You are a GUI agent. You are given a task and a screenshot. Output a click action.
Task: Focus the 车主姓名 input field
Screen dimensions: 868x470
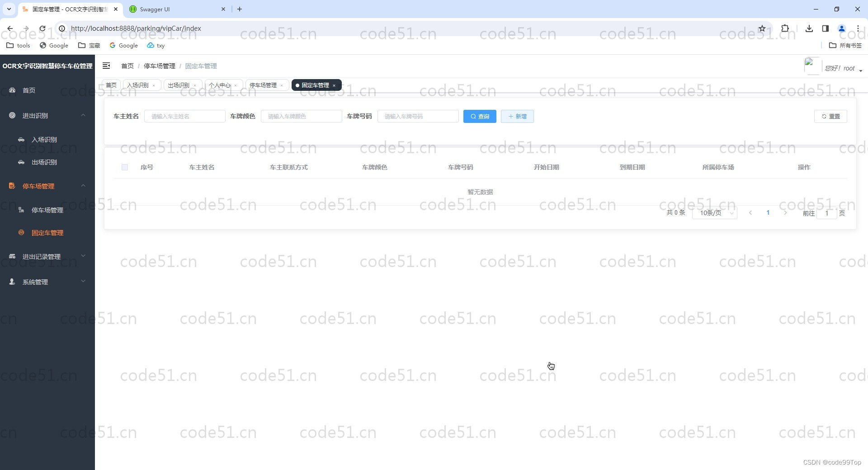tap(184, 116)
